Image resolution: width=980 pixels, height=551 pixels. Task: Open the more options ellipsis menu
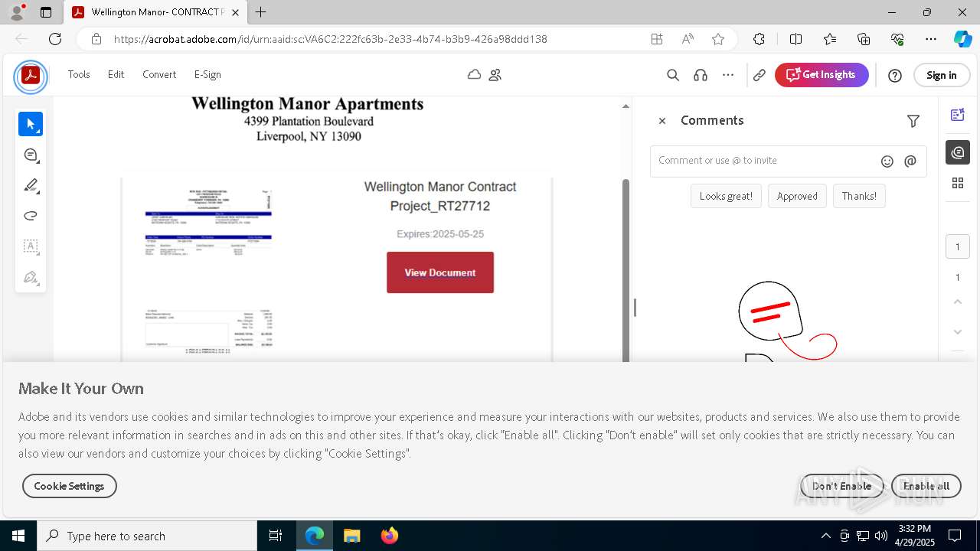[x=728, y=75]
